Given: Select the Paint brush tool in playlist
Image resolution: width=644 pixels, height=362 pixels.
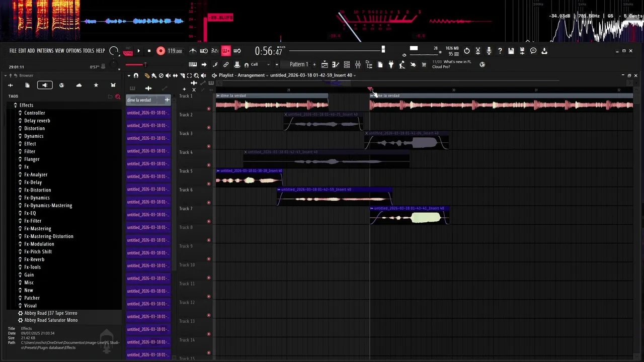Looking at the screenshot, I should click(x=154, y=75).
